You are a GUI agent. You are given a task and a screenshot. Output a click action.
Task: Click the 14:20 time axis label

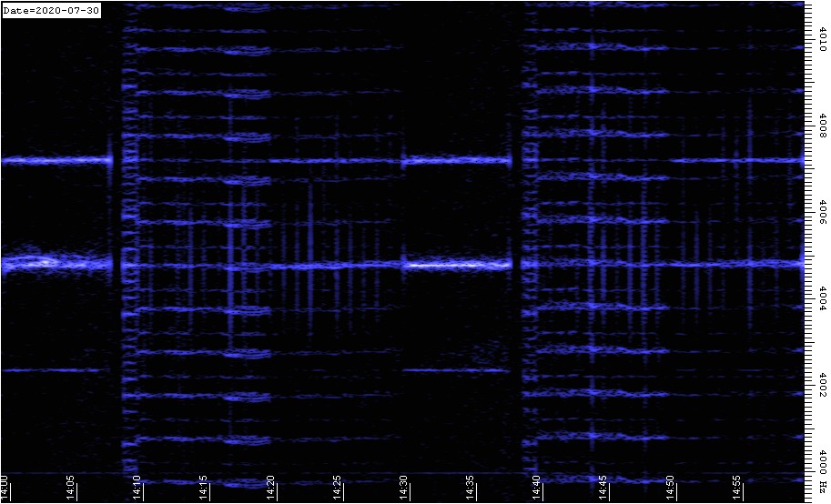(271, 487)
